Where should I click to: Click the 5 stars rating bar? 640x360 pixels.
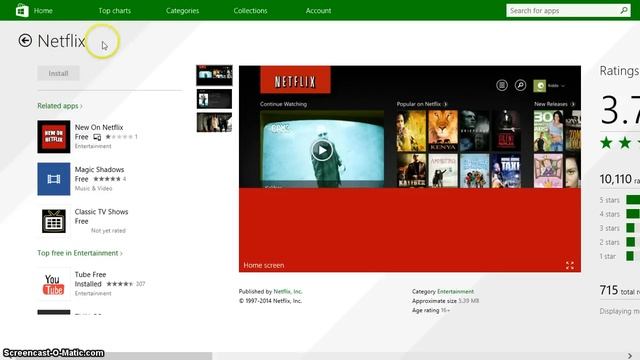(x=633, y=200)
